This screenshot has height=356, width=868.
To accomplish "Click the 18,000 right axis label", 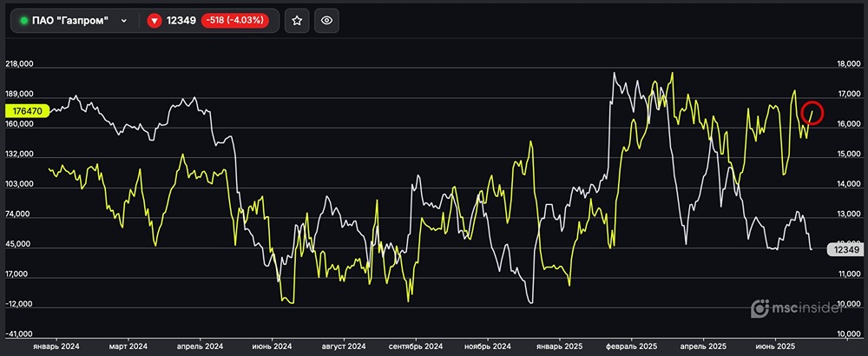I will point(846,64).
